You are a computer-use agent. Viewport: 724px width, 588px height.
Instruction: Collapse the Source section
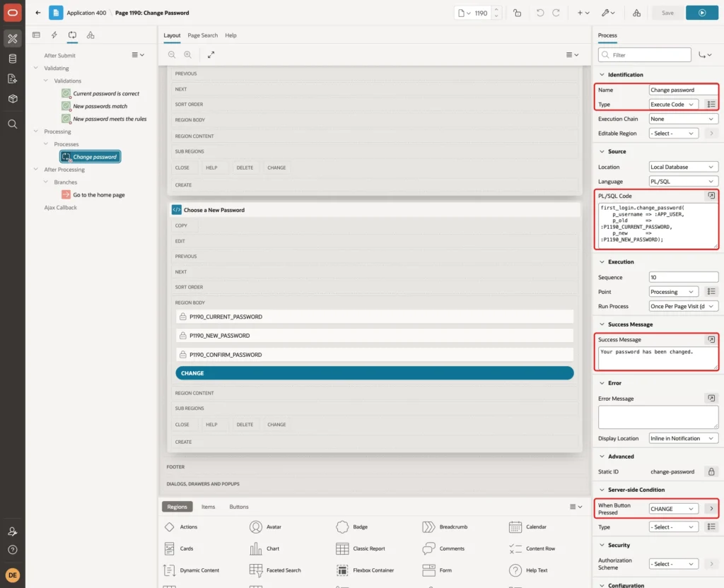[602, 151]
